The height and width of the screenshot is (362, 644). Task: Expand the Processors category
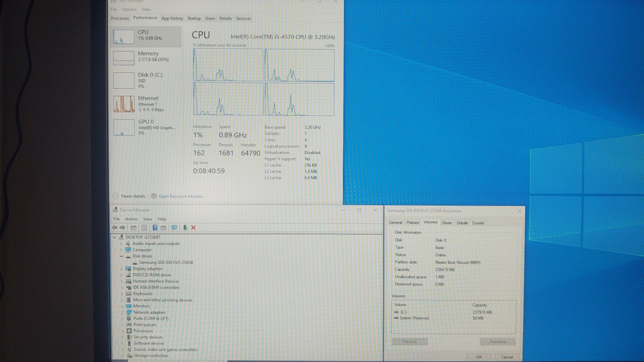coord(122,331)
